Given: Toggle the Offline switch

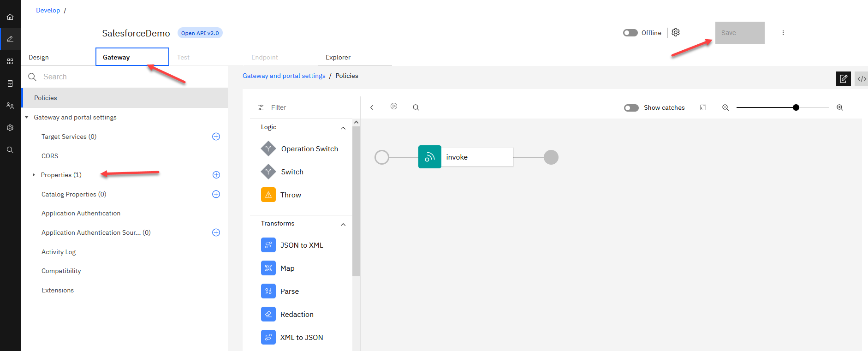Looking at the screenshot, I should pos(630,33).
